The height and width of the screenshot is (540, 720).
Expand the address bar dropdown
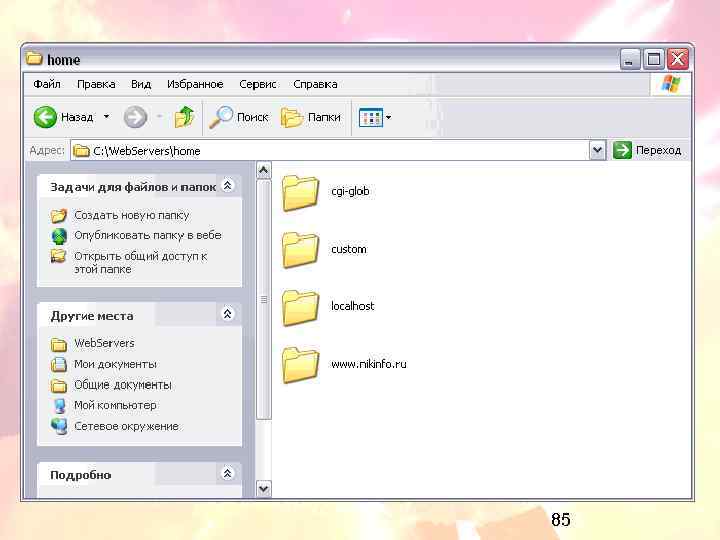pyautogui.click(x=597, y=150)
